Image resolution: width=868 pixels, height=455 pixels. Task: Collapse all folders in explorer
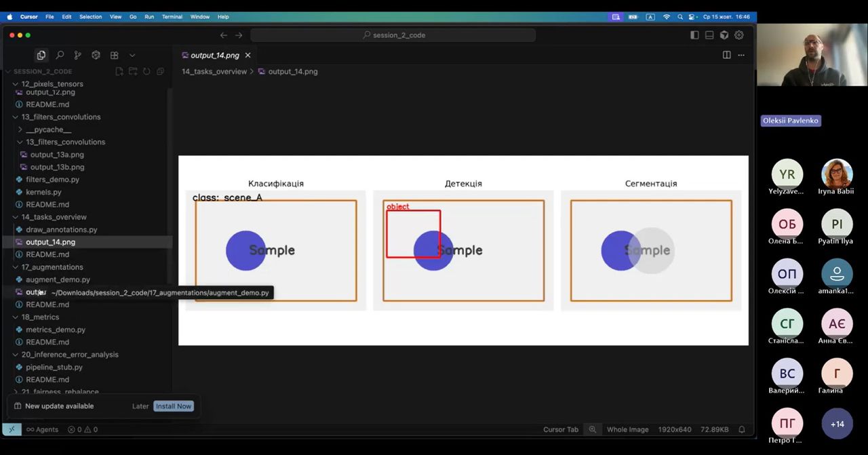click(160, 71)
